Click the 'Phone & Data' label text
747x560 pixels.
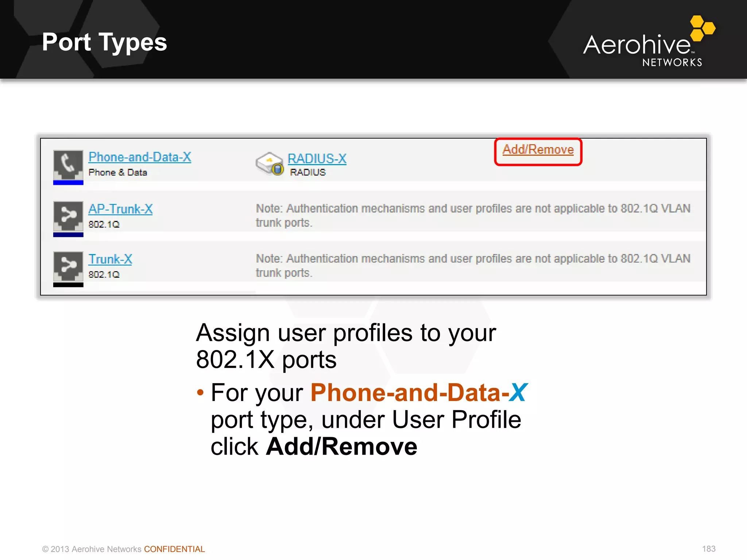[118, 172]
